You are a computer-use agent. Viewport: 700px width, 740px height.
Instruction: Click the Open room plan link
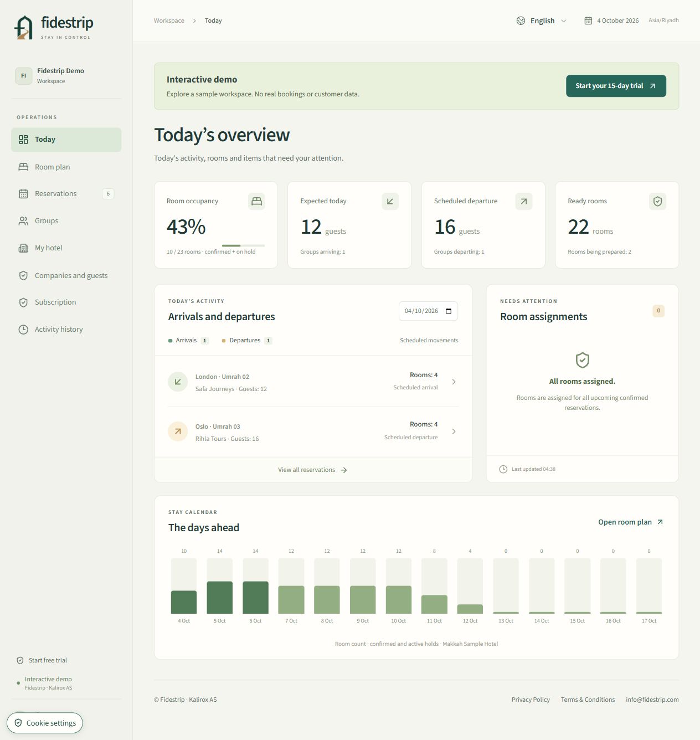pos(631,522)
